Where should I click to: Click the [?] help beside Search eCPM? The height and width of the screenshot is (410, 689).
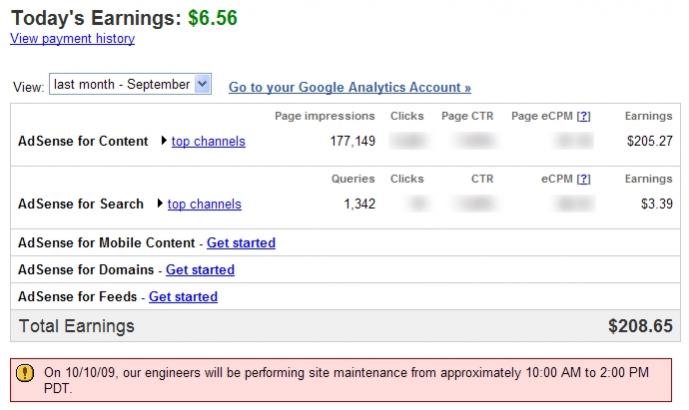[x=583, y=179]
